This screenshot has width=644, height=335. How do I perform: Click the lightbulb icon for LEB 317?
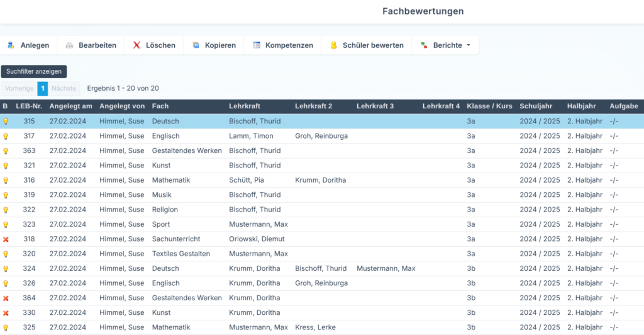pyautogui.click(x=6, y=136)
